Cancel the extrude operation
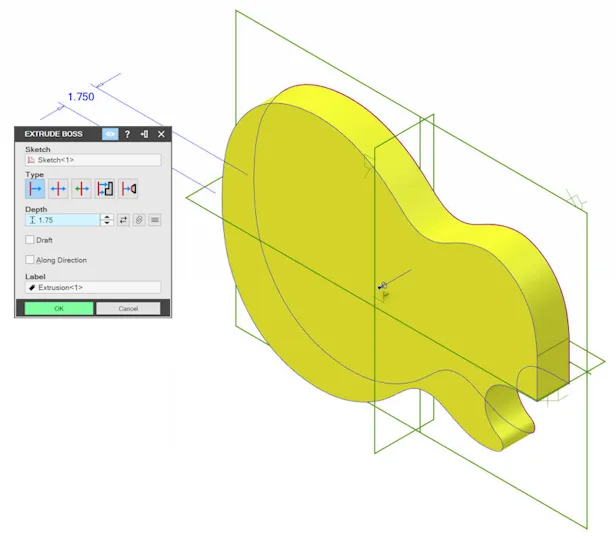Viewport: 616px width, 537px height. [128, 308]
